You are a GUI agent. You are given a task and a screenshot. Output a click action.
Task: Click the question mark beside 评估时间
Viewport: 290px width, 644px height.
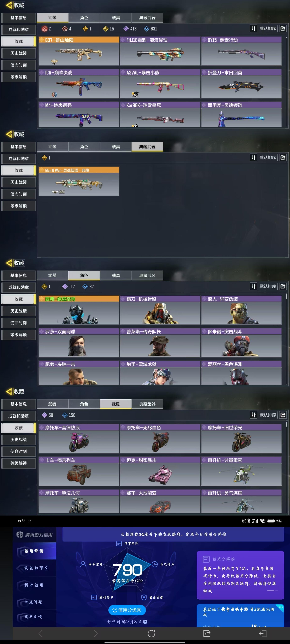point(145,622)
